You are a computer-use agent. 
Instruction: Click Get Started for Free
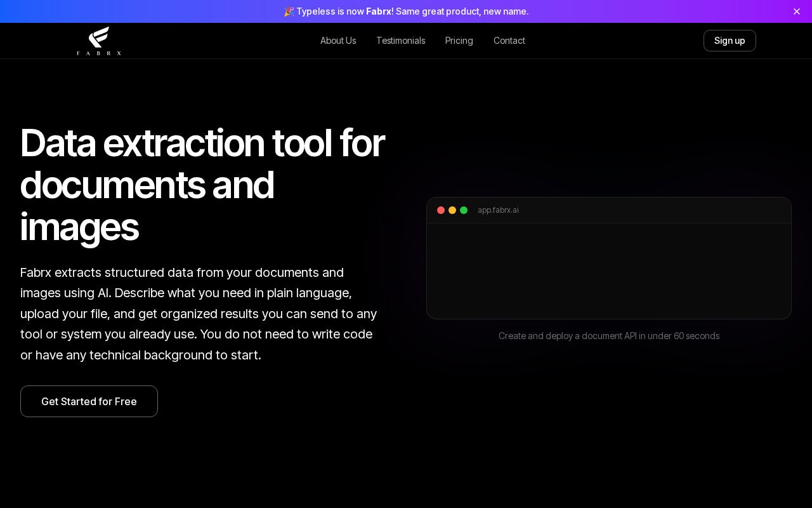[89, 401]
